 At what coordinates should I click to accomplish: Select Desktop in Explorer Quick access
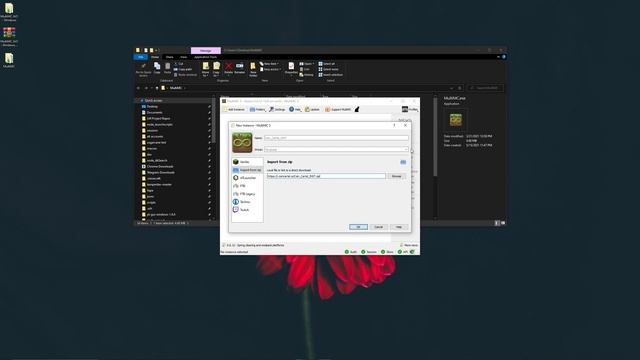click(x=152, y=107)
